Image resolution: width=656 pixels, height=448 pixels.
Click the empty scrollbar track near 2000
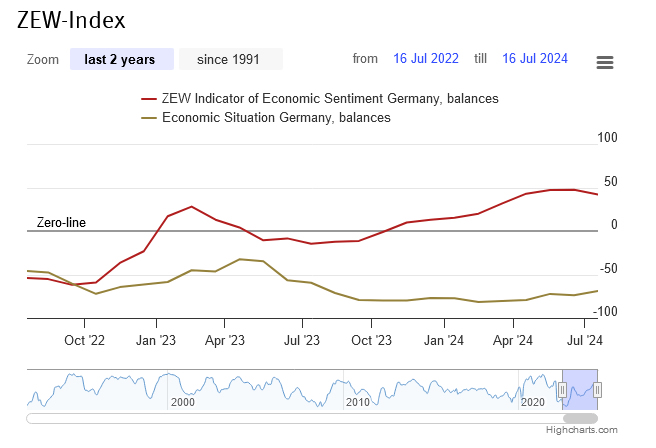pyautogui.click(x=180, y=418)
